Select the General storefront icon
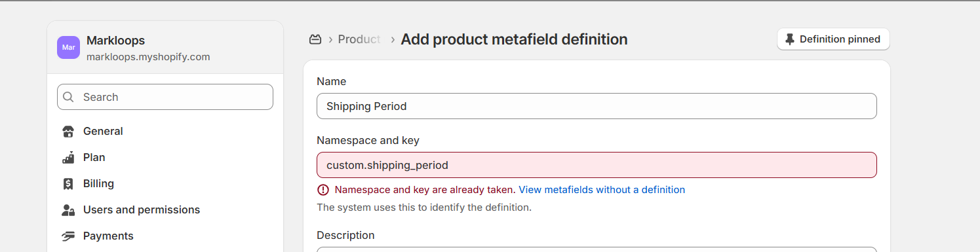This screenshot has height=252, width=980. click(x=68, y=132)
